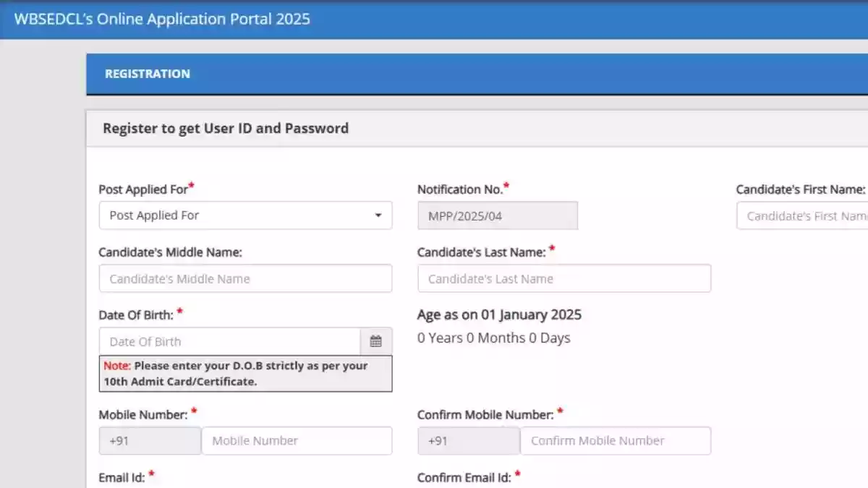Click the Date Of Birth text box
Image resolution: width=868 pixels, height=488 pixels.
(x=230, y=341)
